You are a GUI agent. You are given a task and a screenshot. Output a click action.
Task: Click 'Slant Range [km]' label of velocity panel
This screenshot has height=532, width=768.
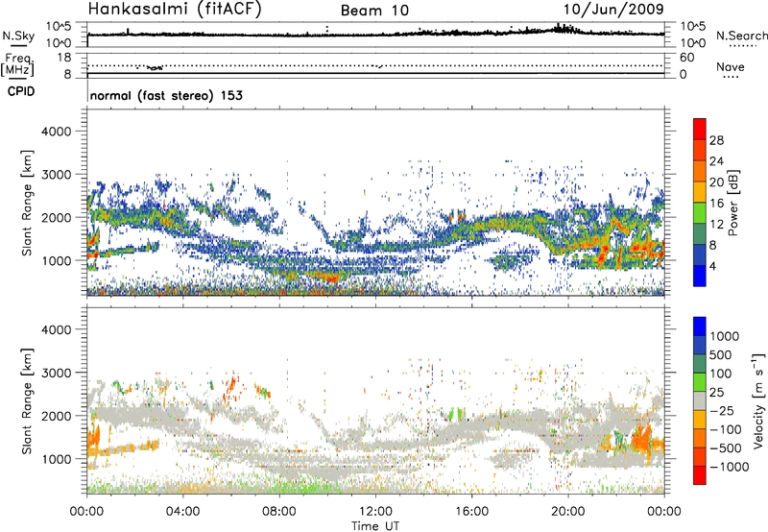(27, 401)
